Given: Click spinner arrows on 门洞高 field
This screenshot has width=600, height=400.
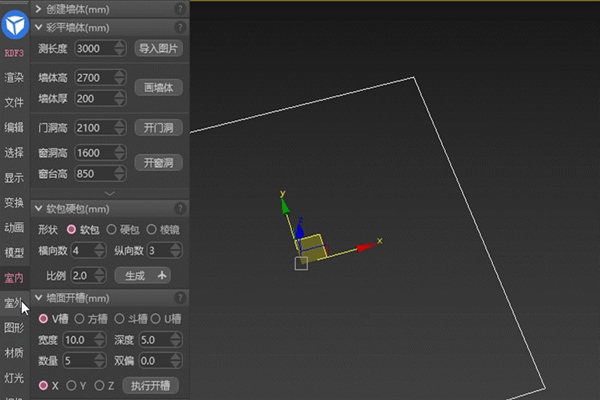Looking at the screenshot, I should tap(121, 128).
